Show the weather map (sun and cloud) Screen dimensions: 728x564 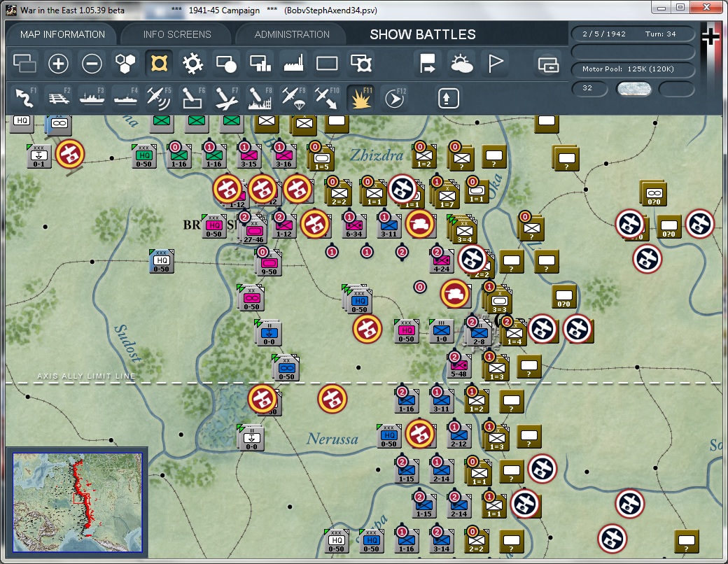tap(461, 64)
